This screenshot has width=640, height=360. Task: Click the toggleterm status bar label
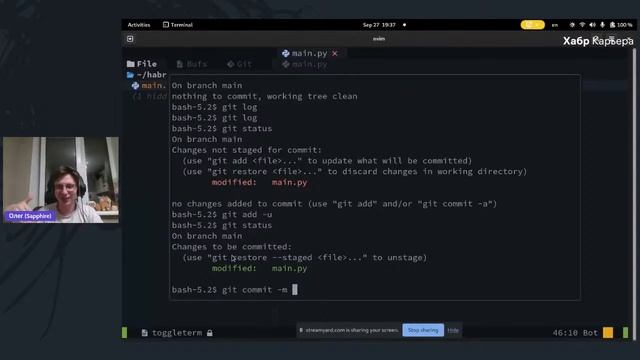click(177, 333)
